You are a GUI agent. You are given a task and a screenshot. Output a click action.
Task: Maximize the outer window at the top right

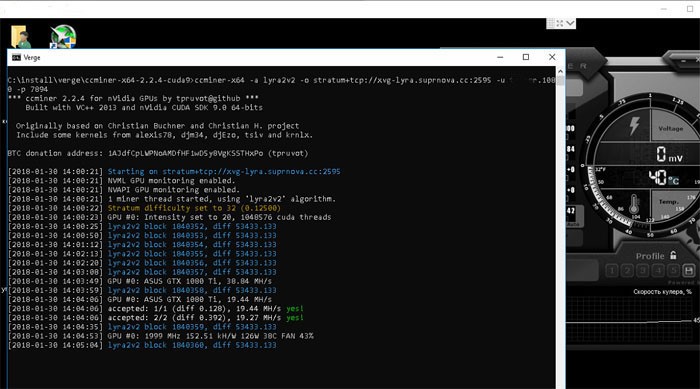tap(690, 9)
